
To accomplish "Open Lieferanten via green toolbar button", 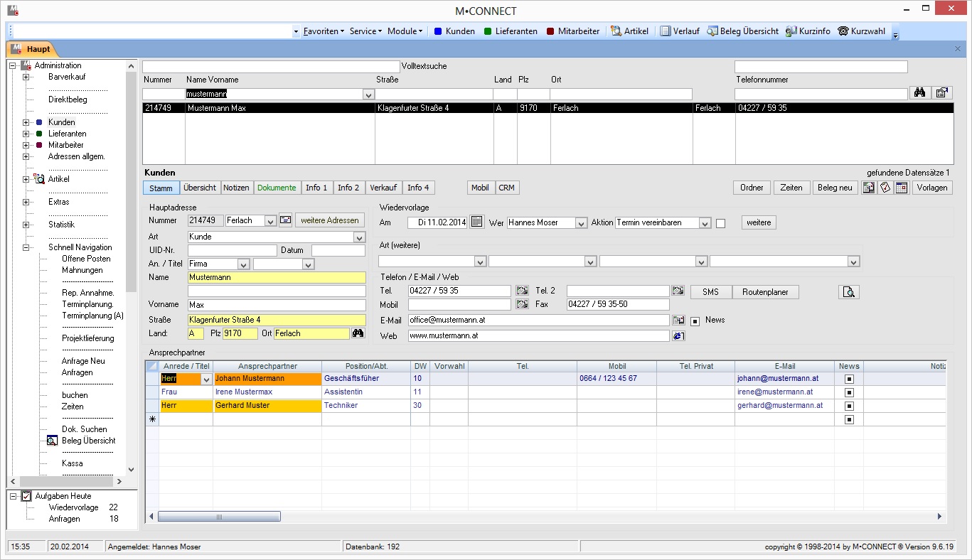I will (x=511, y=31).
